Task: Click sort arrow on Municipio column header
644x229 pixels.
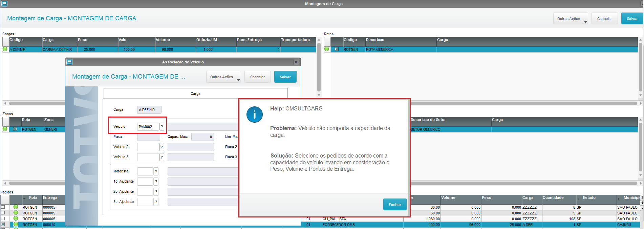Action: (619, 199)
